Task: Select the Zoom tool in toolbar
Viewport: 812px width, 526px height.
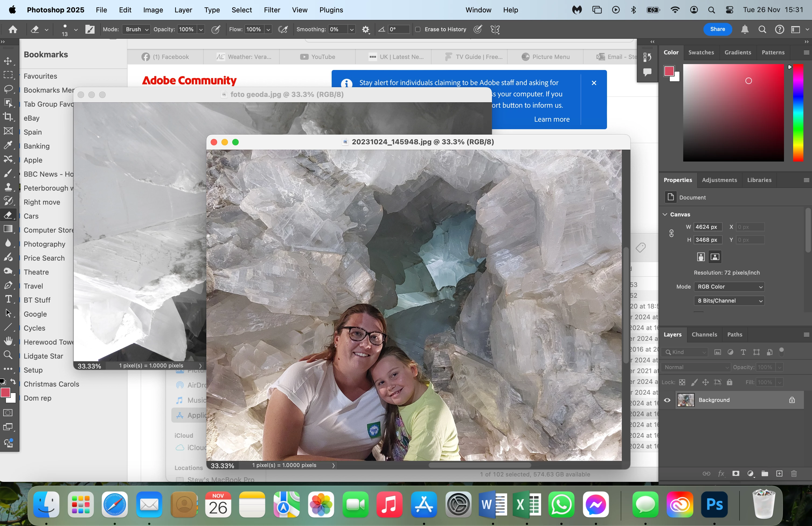Action: (x=8, y=355)
